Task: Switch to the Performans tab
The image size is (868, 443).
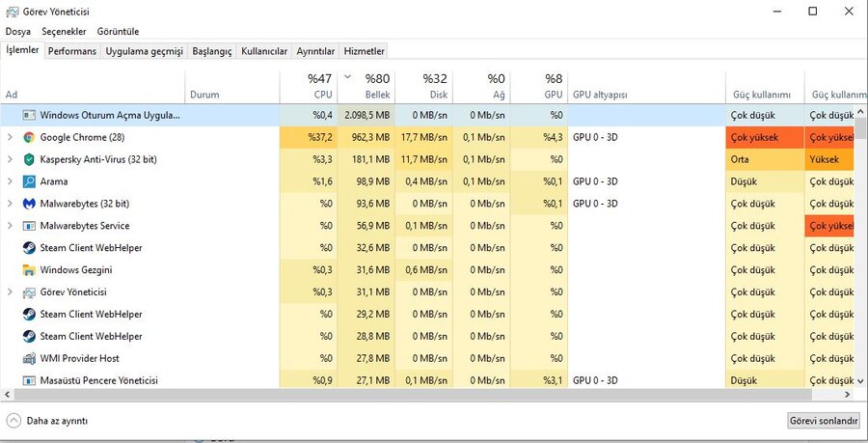Action: point(72,51)
